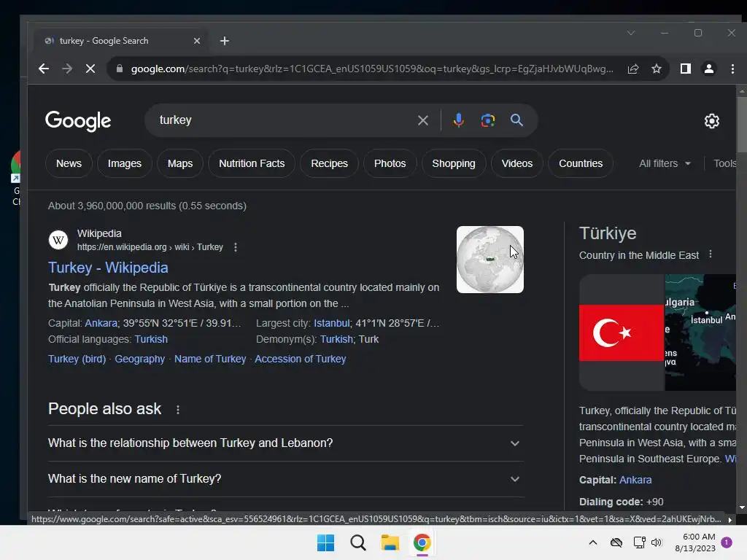Select the Shopping filter chip
The image size is (747, 560).
coord(454,163)
